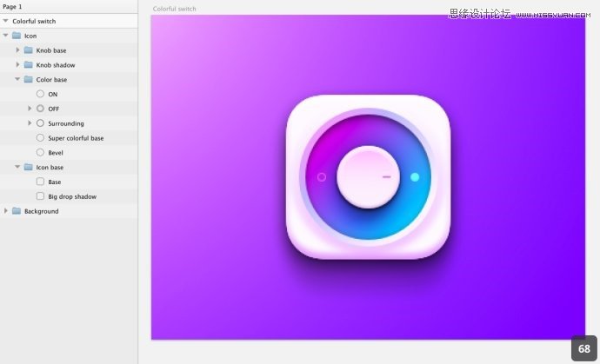
Task: Select the Surrounding layer name
Action: click(x=66, y=123)
